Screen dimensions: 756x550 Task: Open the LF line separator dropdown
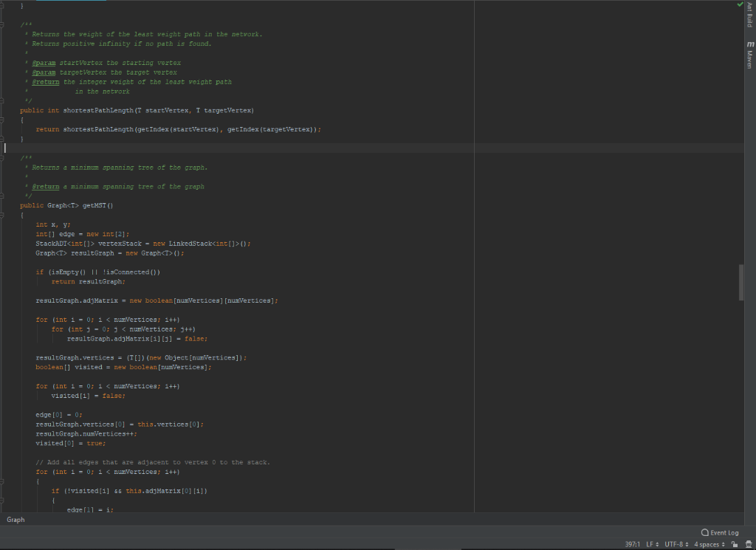(653, 545)
